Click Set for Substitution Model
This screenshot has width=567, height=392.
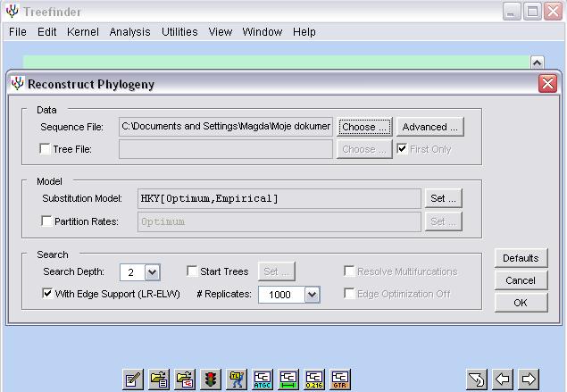[443, 198]
